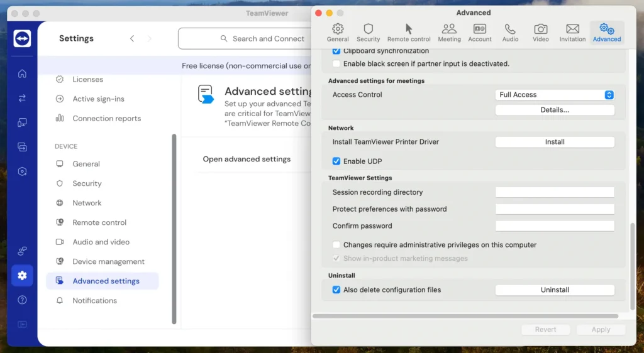Click Open advanced settings in TeamViewer window
Viewport: 644px width, 353px height.
(x=247, y=159)
